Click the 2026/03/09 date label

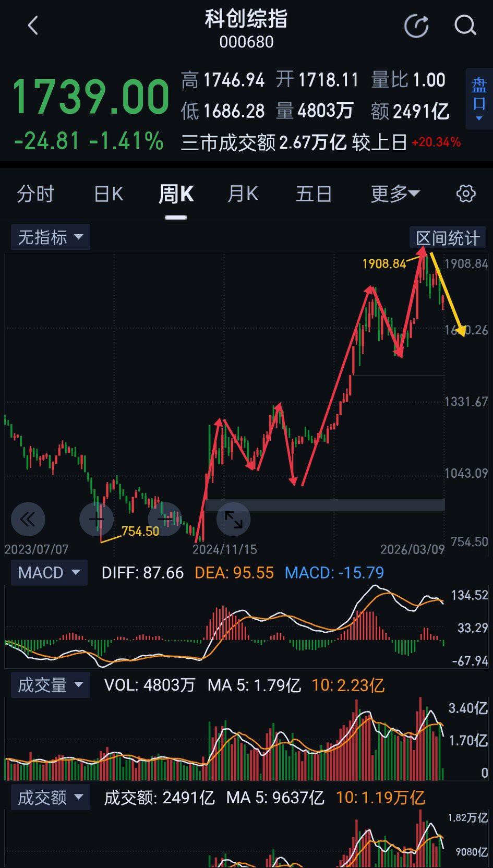413,549
